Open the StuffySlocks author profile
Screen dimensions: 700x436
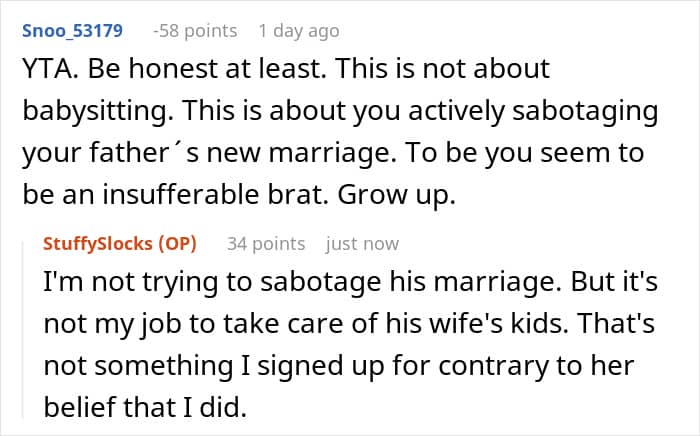(98, 244)
